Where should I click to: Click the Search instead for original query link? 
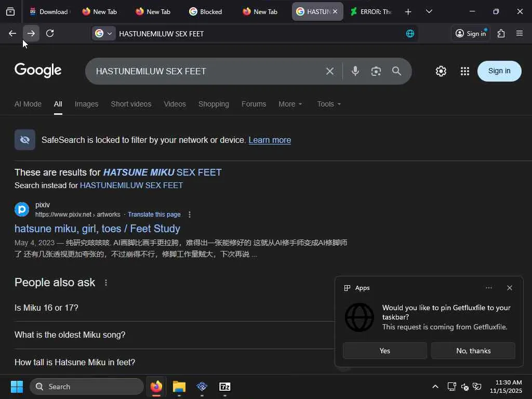point(131,185)
